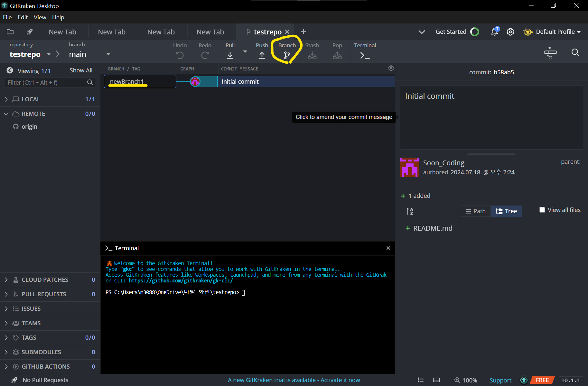Close the testrepo tab
This screenshot has width=588, height=386.
287,32
